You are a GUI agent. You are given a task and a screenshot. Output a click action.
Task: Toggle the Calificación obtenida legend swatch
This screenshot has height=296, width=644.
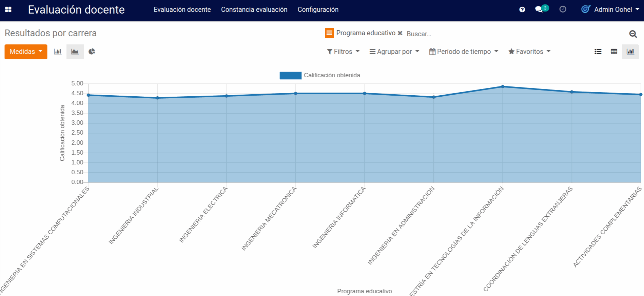290,75
